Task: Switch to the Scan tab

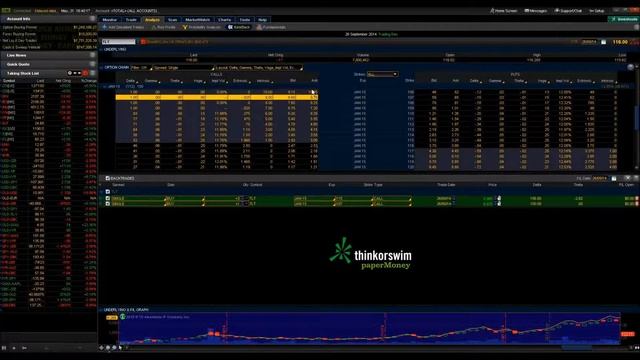Action: tap(172, 20)
